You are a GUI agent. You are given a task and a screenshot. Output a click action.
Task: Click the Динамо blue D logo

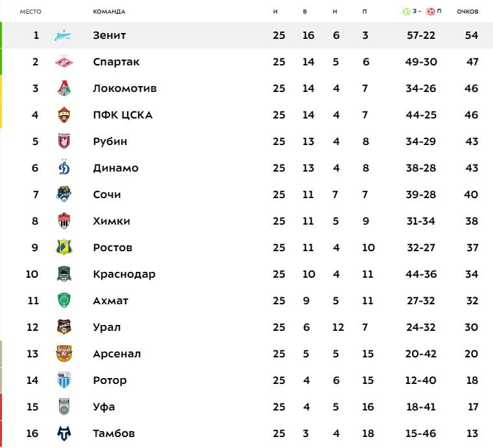(64, 168)
